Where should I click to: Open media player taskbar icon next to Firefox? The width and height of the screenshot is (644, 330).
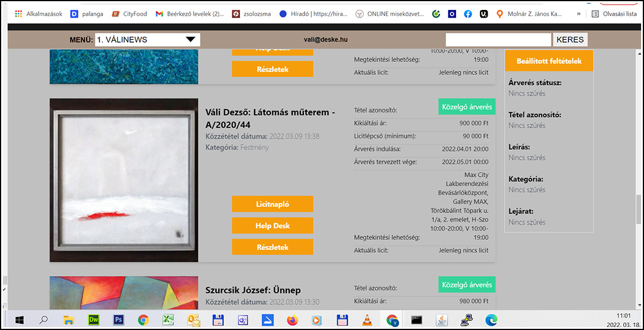click(317, 319)
